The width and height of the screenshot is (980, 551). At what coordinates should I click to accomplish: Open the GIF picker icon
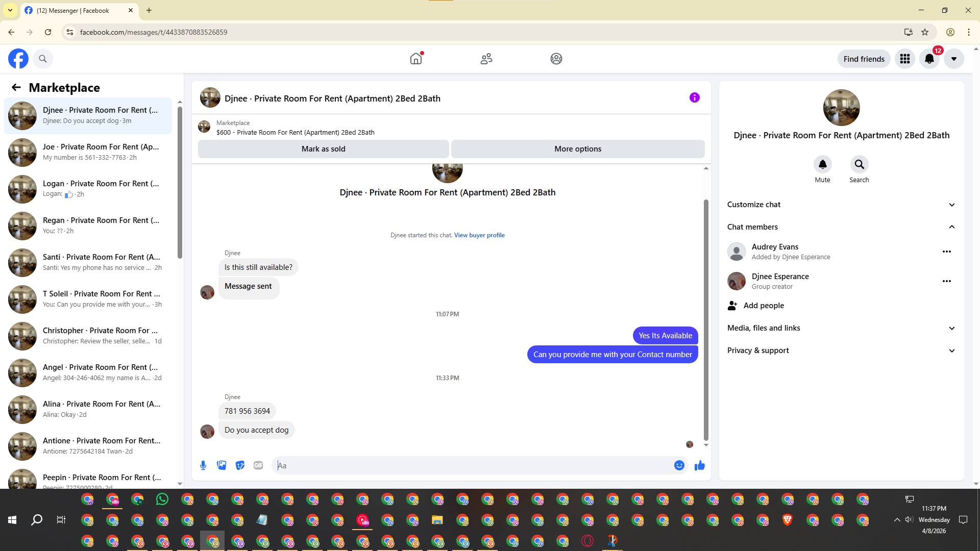(x=258, y=465)
